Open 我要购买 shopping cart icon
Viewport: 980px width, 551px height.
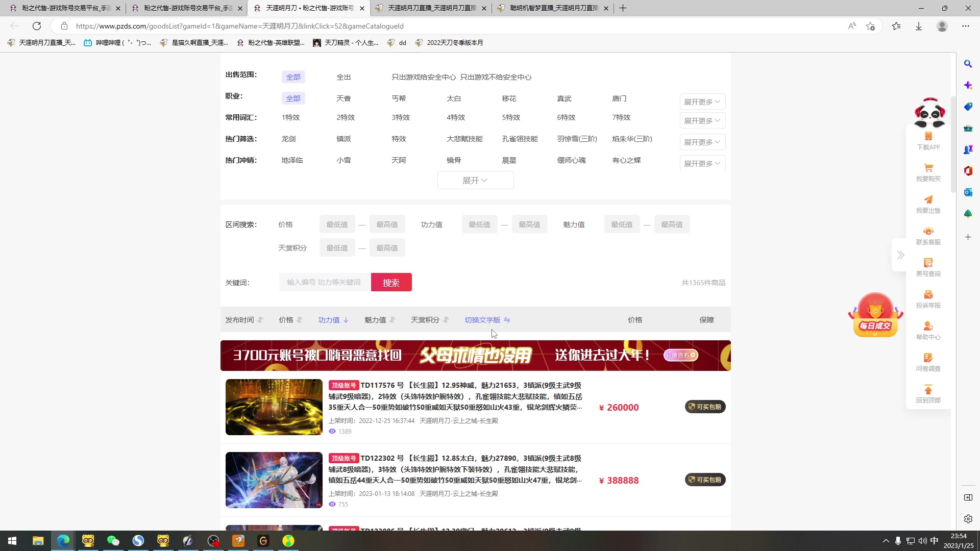coord(928,172)
